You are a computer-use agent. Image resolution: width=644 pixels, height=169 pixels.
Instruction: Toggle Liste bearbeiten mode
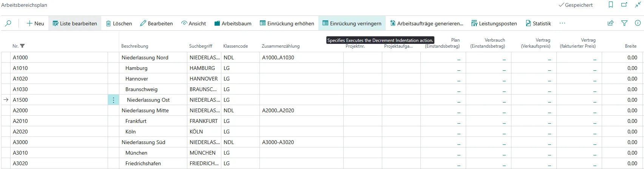[x=75, y=23]
